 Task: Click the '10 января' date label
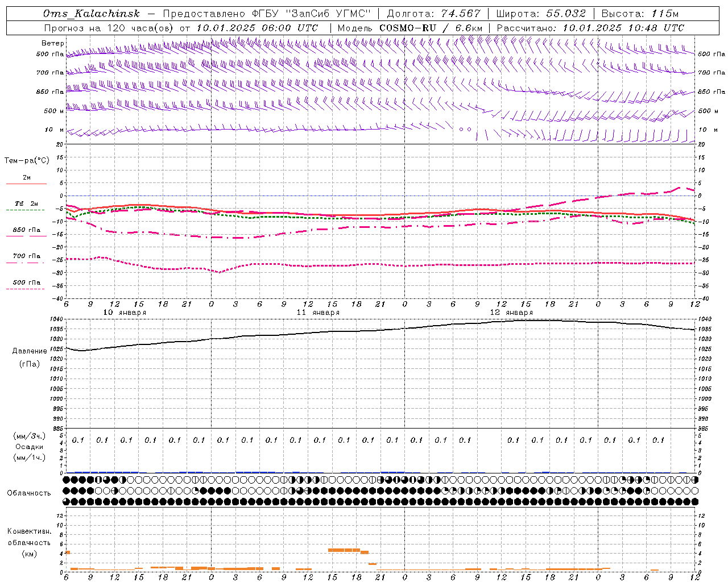pyautogui.click(x=125, y=312)
